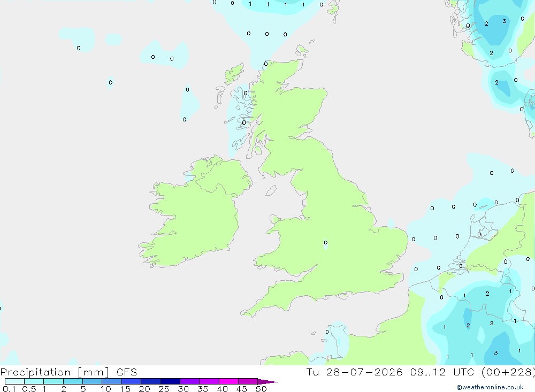This screenshot has width=535, height=392.
Task: Click the Isle of Man outline
Action: click(x=271, y=190)
